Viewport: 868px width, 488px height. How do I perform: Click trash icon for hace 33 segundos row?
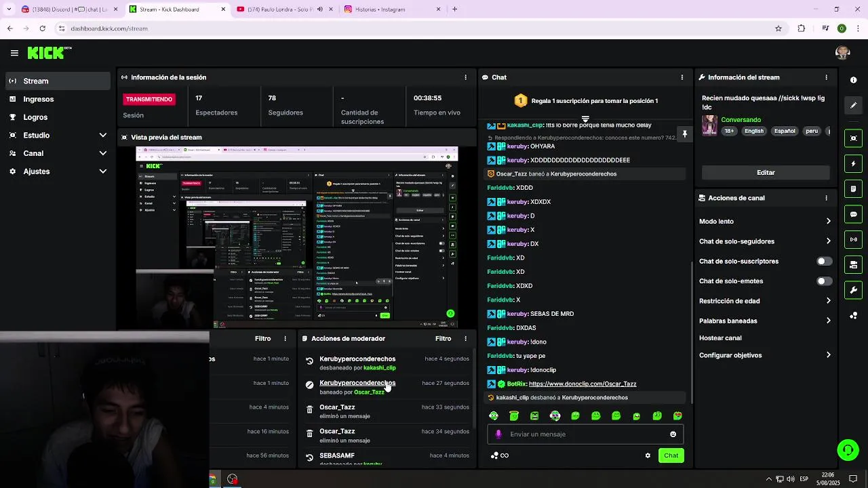[x=309, y=409]
